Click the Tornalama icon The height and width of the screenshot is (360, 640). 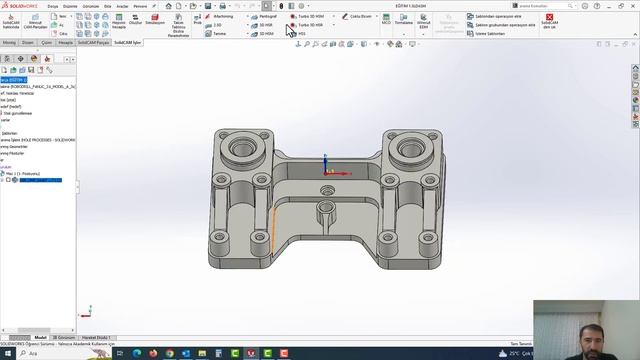click(403, 19)
